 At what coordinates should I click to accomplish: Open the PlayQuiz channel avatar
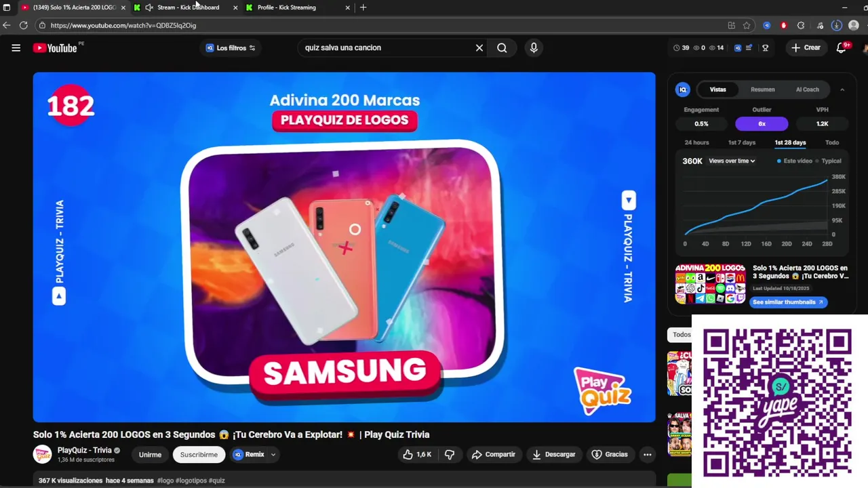pos(43,455)
